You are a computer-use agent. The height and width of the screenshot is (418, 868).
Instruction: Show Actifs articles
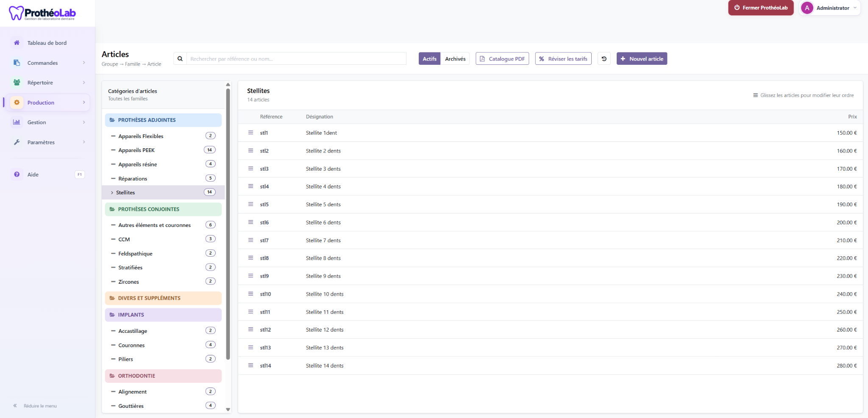[x=429, y=59]
